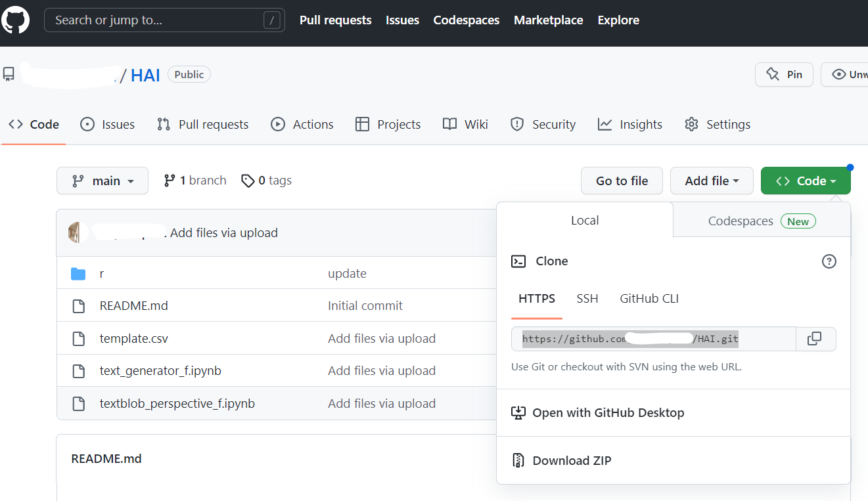The image size is (868, 501).
Task: Click the zip file icon for Download ZIP
Action: (518, 460)
